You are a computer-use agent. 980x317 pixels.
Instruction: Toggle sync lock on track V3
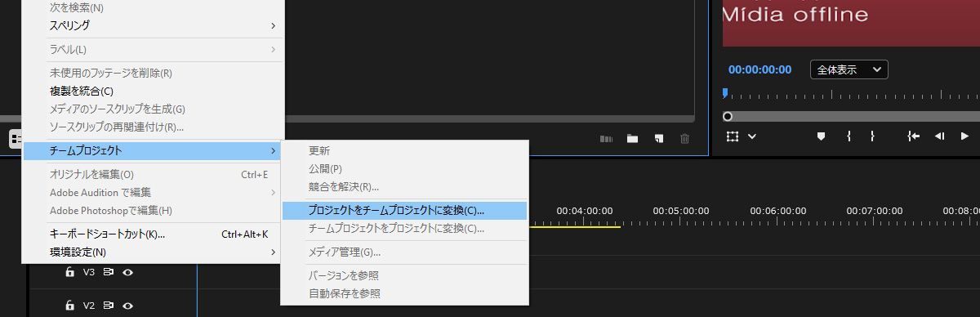point(108,273)
